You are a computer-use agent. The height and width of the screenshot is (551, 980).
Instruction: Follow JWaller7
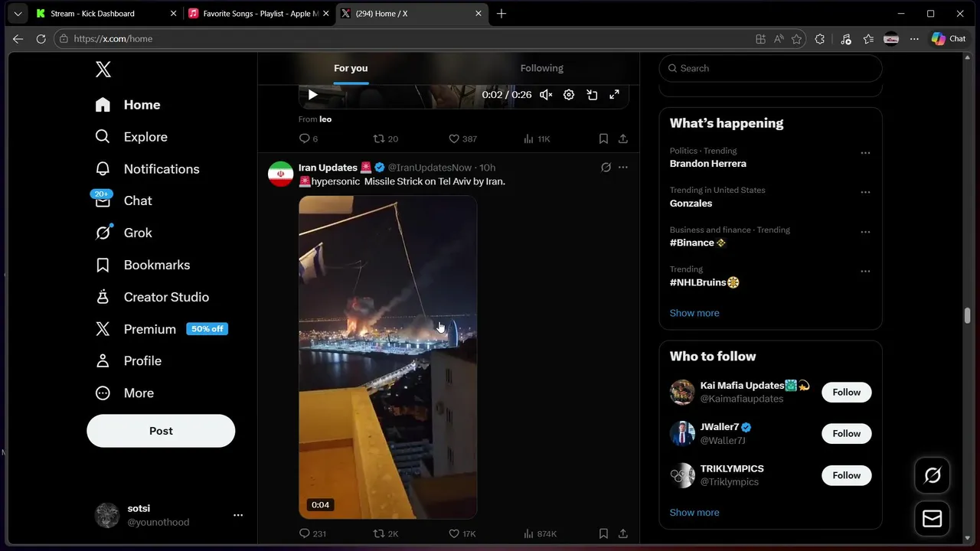pyautogui.click(x=847, y=433)
